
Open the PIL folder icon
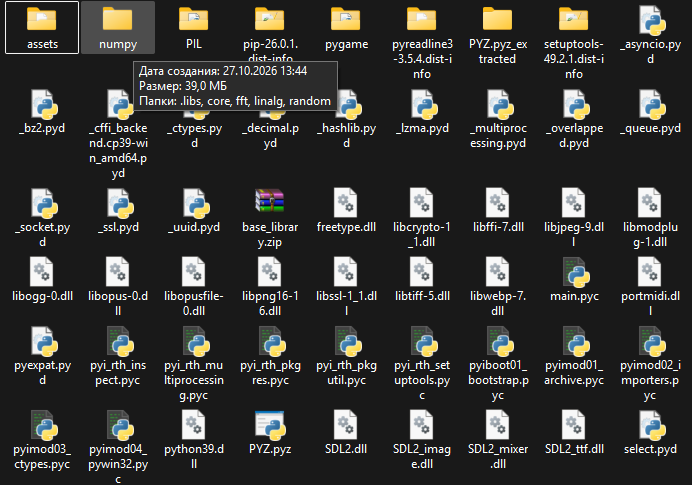(x=194, y=20)
